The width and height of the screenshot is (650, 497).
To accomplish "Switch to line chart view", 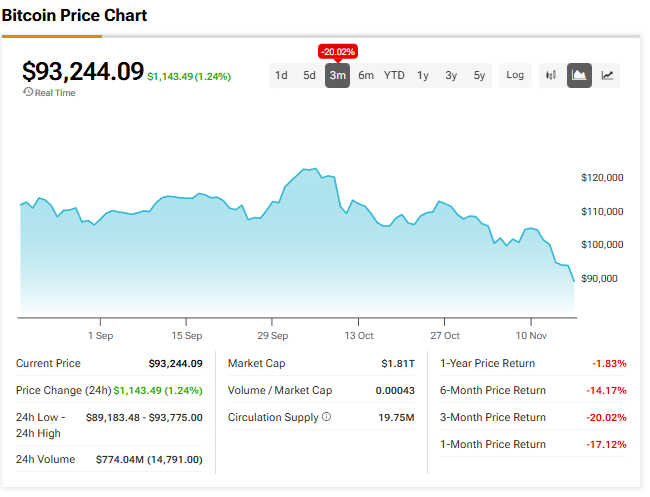I will (607, 75).
